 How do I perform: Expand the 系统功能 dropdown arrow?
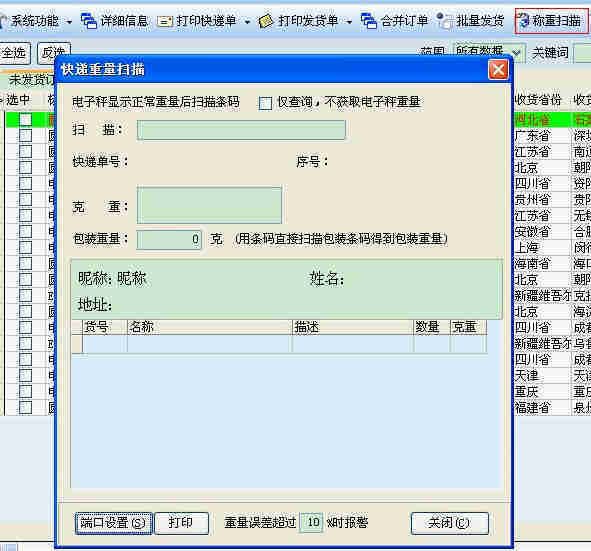click(69, 22)
